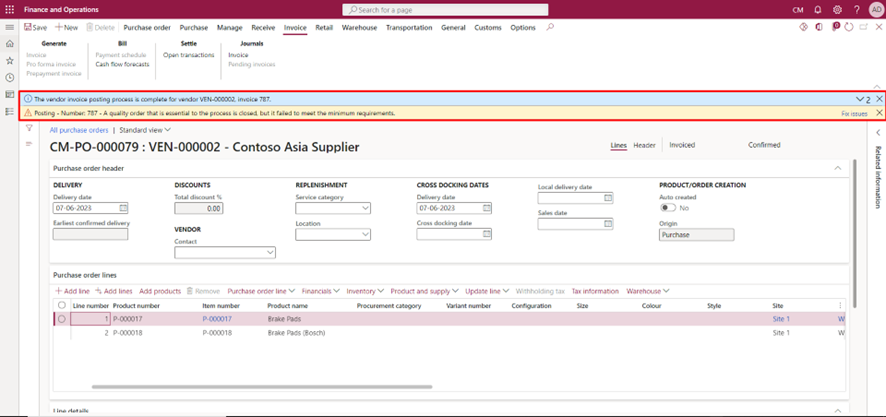The width and height of the screenshot is (886, 417).
Task: Open Recent clock icon in sidebar
Action: [x=9, y=77]
